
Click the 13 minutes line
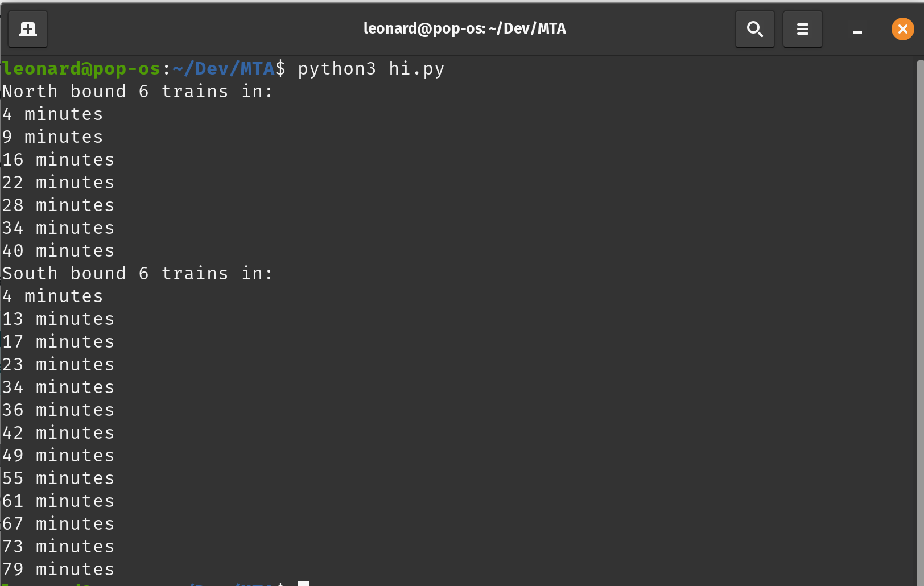(x=58, y=319)
